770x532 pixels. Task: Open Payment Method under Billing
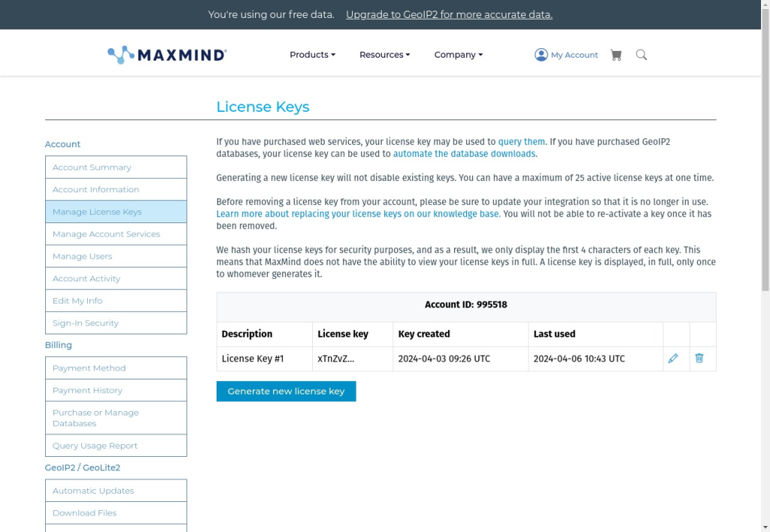116,368
